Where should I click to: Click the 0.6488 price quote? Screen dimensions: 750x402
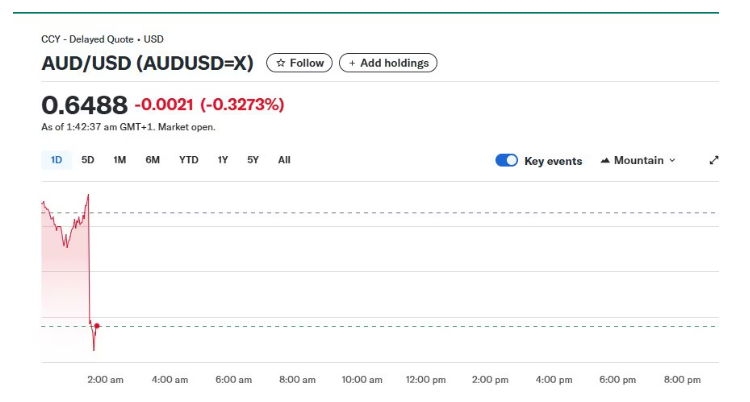[84, 105]
